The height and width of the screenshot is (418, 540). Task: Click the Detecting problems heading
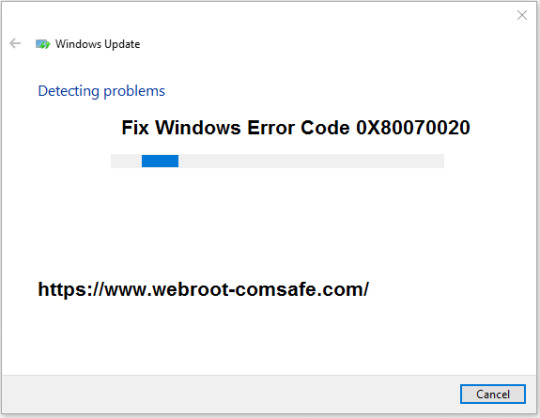pyautogui.click(x=101, y=91)
